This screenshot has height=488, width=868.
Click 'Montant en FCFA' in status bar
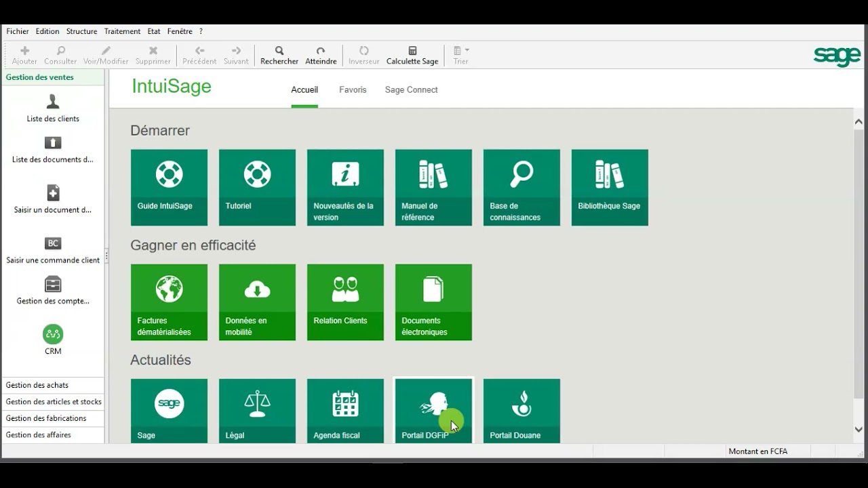757,451
